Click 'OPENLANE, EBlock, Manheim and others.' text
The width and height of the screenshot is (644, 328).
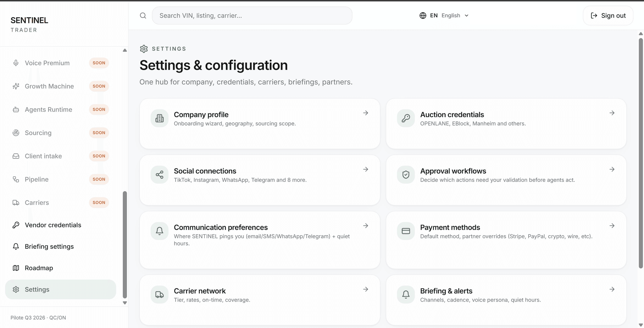(473, 124)
